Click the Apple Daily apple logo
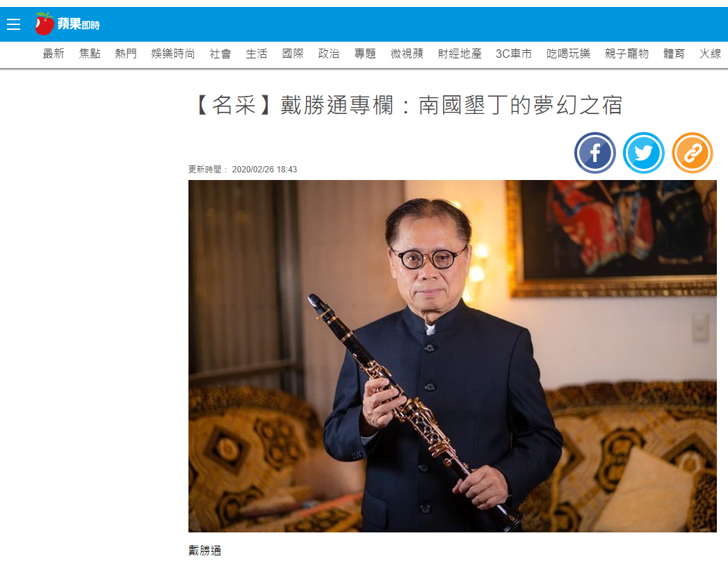 [x=45, y=24]
